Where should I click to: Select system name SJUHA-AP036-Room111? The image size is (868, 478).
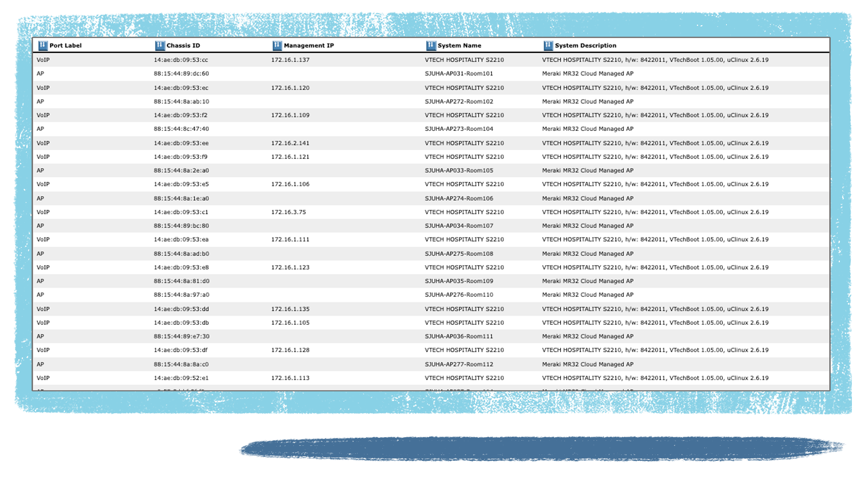click(459, 337)
